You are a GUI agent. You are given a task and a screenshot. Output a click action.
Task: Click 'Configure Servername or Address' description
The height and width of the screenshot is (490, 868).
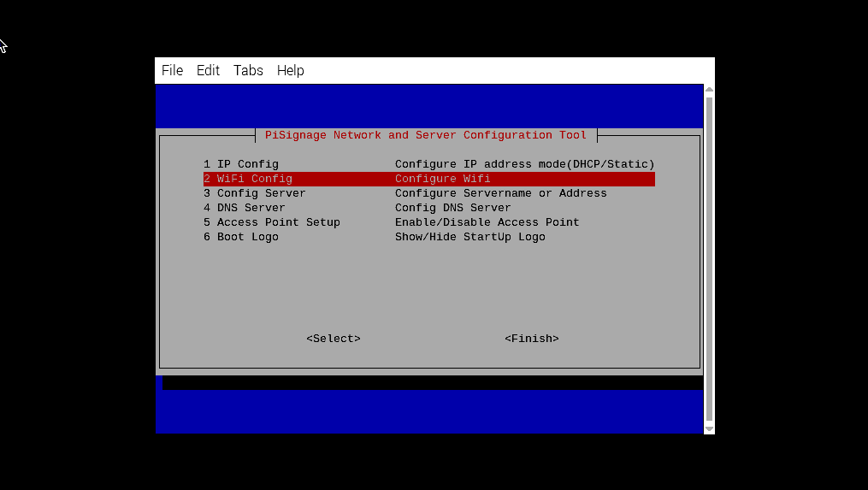pos(501,193)
